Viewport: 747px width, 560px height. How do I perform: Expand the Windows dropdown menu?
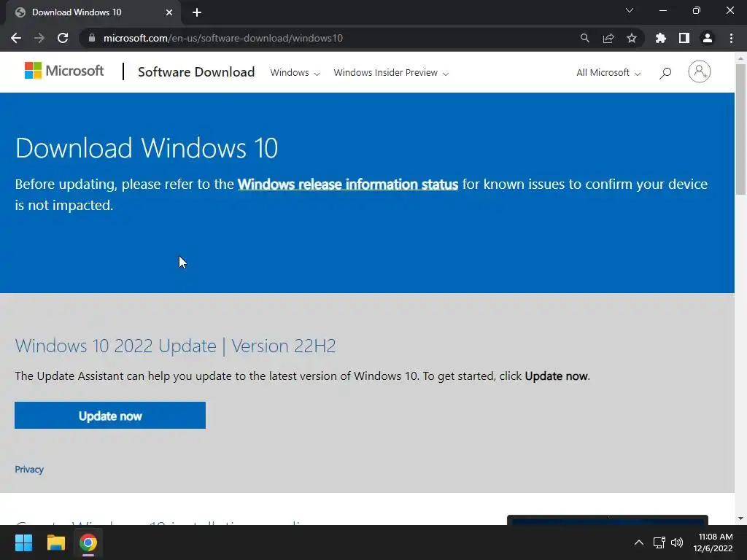(295, 73)
